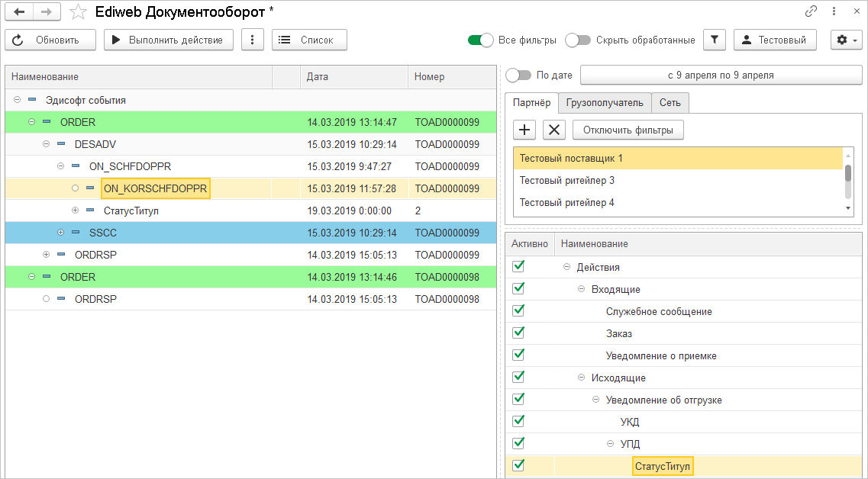
Task: Collapse the Входящие actions group
Action: tap(581, 289)
